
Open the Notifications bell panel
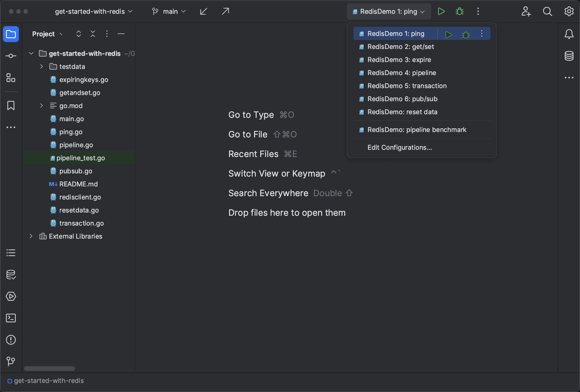click(x=569, y=34)
